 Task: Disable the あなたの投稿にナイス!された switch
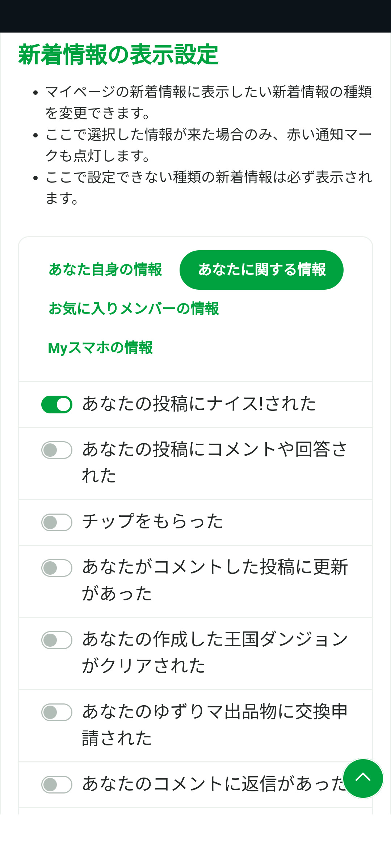57,404
